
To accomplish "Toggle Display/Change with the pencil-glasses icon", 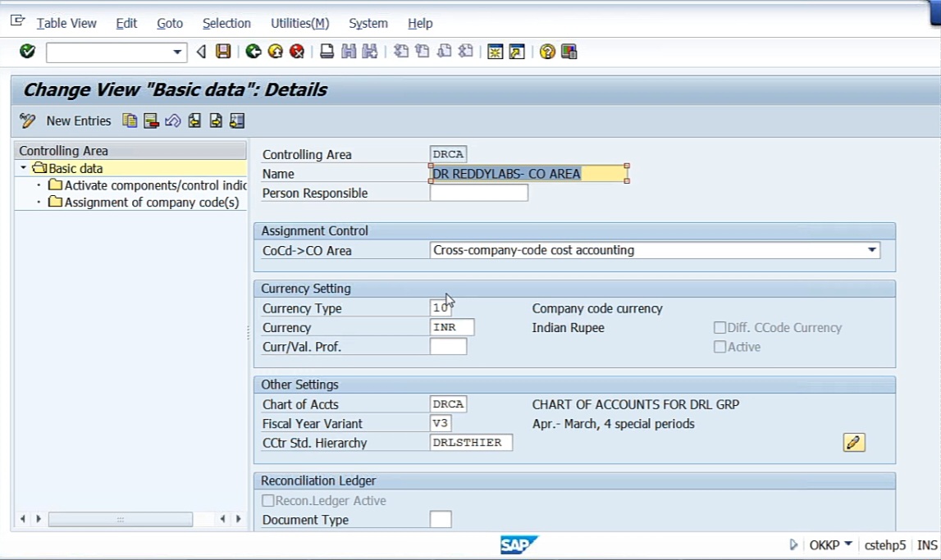I will point(27,121).
